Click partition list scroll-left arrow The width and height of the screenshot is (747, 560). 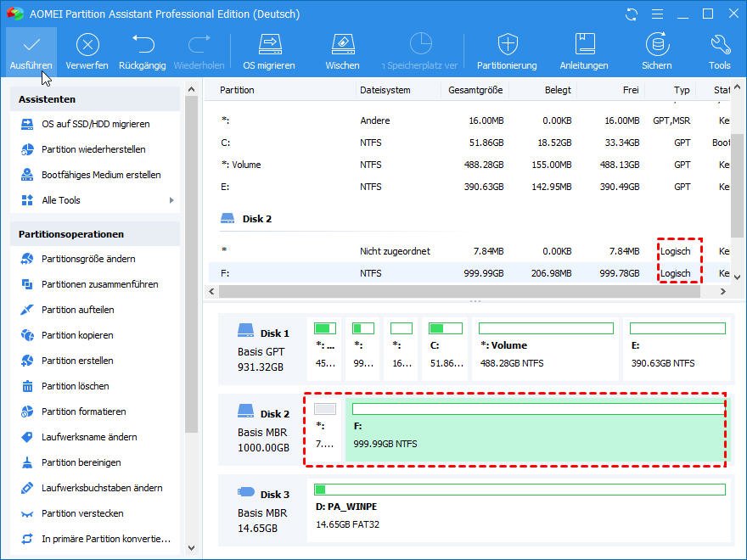212,291
